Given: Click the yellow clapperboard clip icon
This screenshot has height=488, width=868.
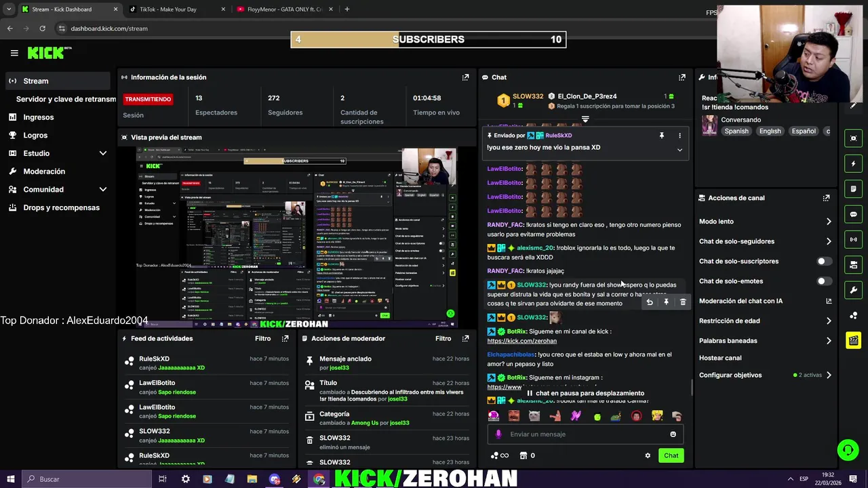Looking at the screenshot, I should tap(853, 340).
